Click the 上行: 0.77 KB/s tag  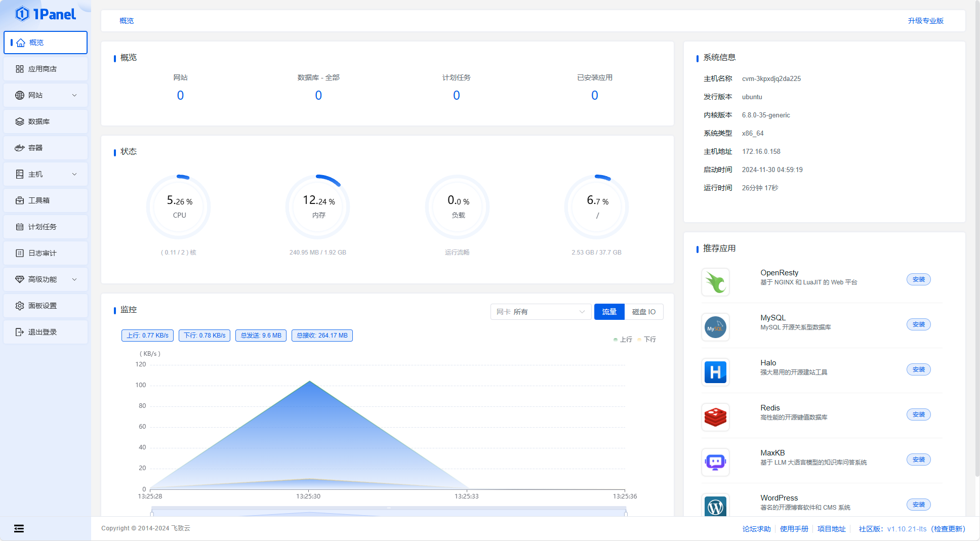click(147, 336)
